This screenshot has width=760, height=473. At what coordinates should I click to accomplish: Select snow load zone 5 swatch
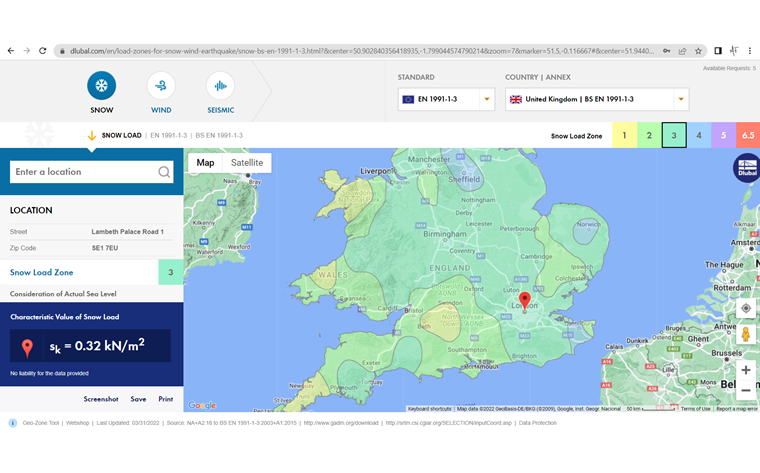tap(723, 135)
